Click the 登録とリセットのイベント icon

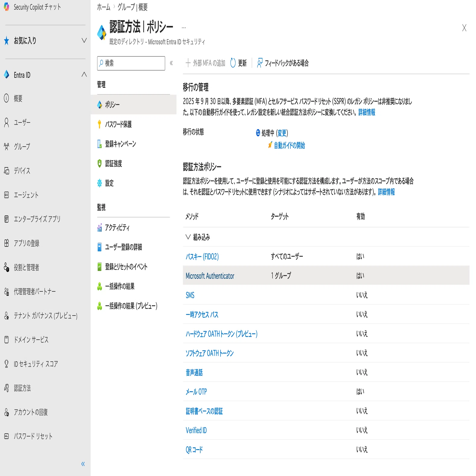coord(100,267)
